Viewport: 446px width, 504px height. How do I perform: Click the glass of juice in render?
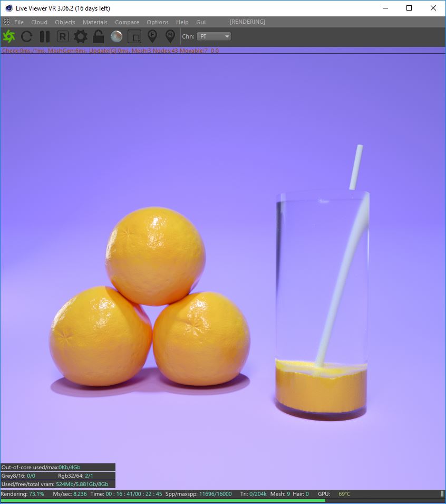coord(322,306)
